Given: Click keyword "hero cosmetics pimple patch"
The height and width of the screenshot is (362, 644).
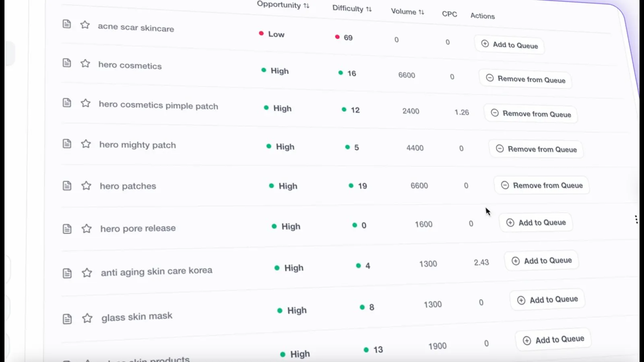Looking at the screenshot, I should [159, 105].
